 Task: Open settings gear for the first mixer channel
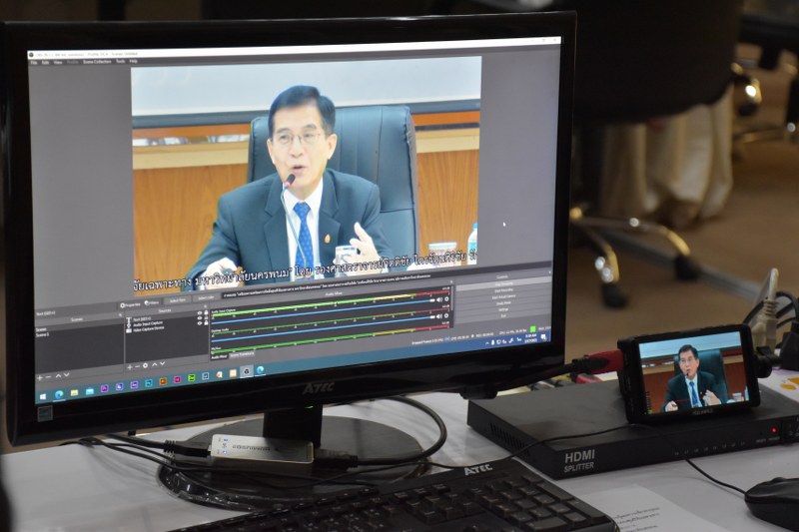click(x=447, y=298)
